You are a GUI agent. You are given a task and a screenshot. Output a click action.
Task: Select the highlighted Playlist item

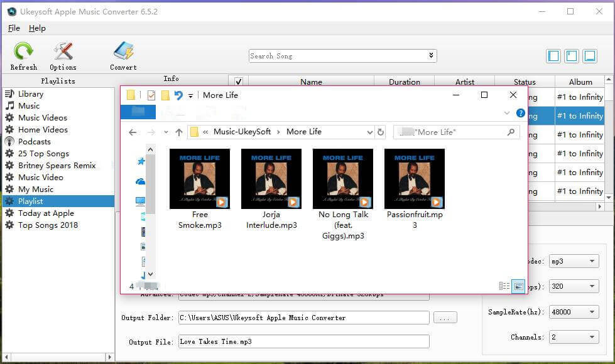58,201
